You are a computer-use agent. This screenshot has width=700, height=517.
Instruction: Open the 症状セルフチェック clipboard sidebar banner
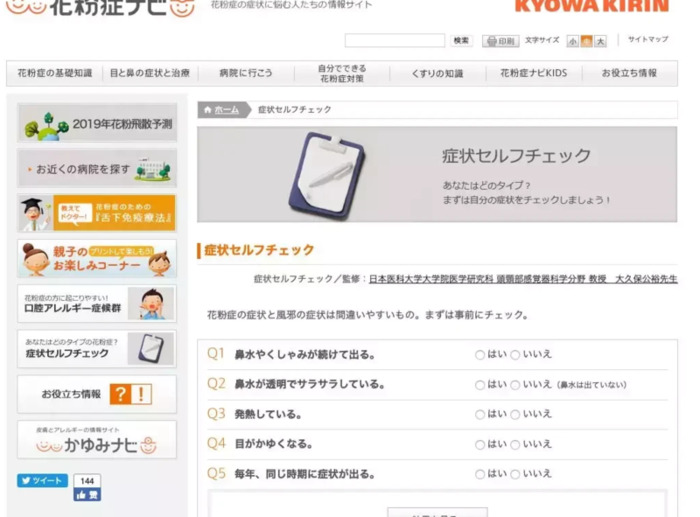tap(97, 349)
